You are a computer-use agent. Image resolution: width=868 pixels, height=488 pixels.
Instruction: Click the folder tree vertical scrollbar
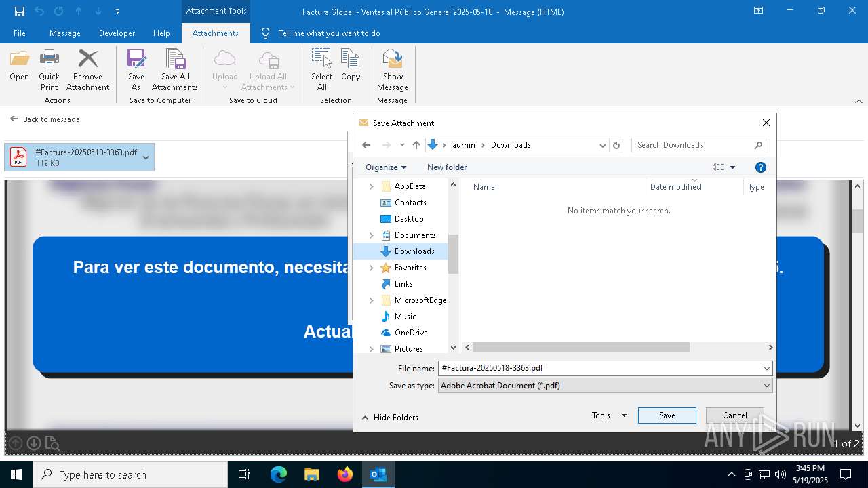click(x=454, y=254)
